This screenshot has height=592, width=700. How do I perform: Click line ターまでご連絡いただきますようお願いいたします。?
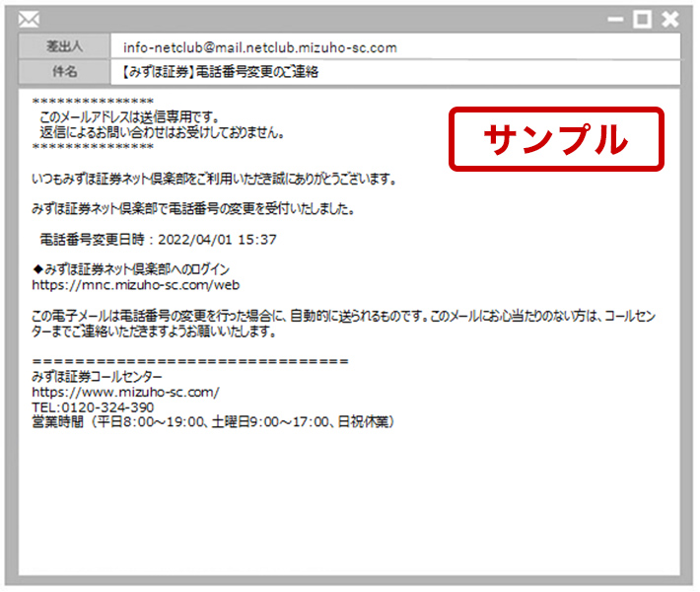pyautogui.click(x=154, y=332)
